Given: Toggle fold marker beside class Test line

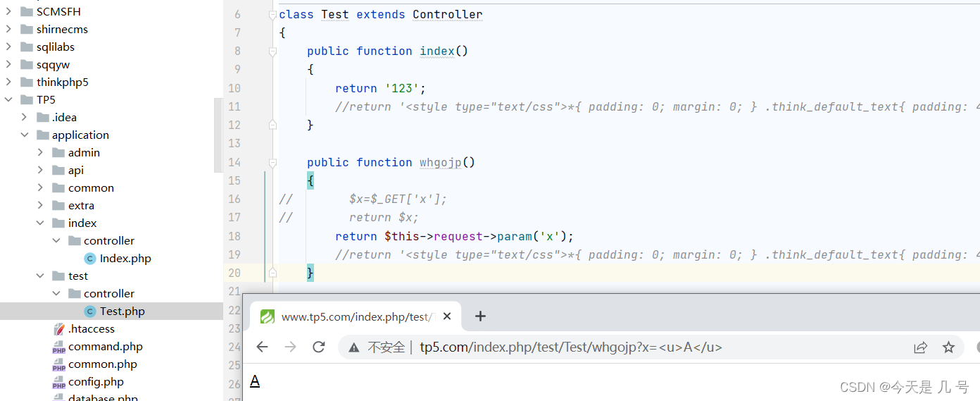Looking at the screenshot, I should (272, 15).
